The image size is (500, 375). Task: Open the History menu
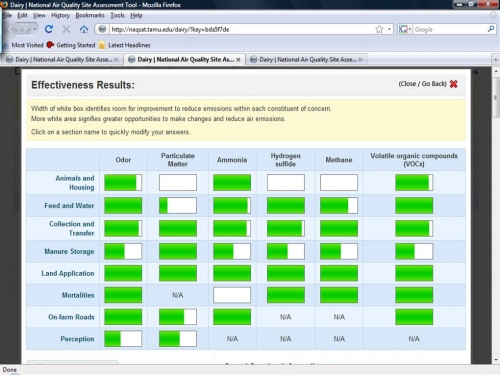click(60, 15)
